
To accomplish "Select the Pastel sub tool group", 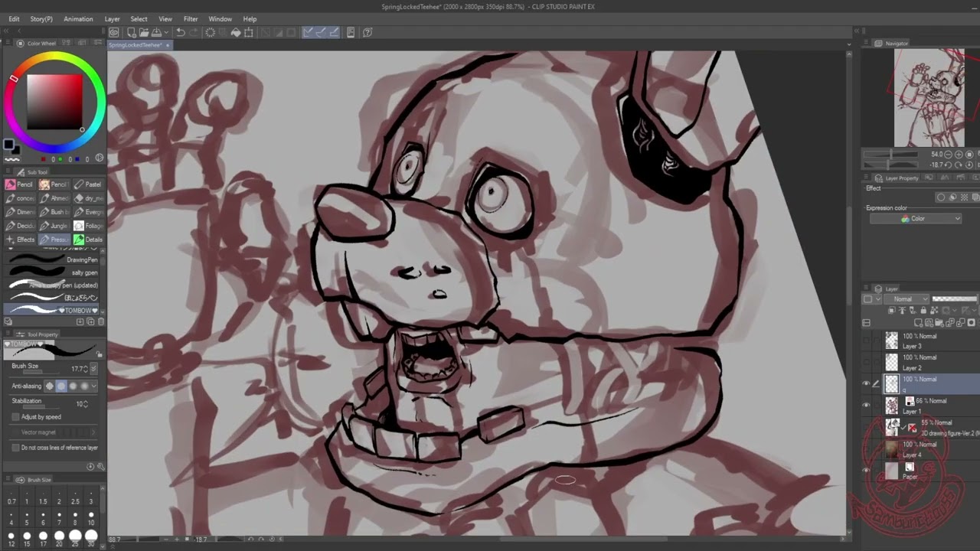I will tap(88, 184).
